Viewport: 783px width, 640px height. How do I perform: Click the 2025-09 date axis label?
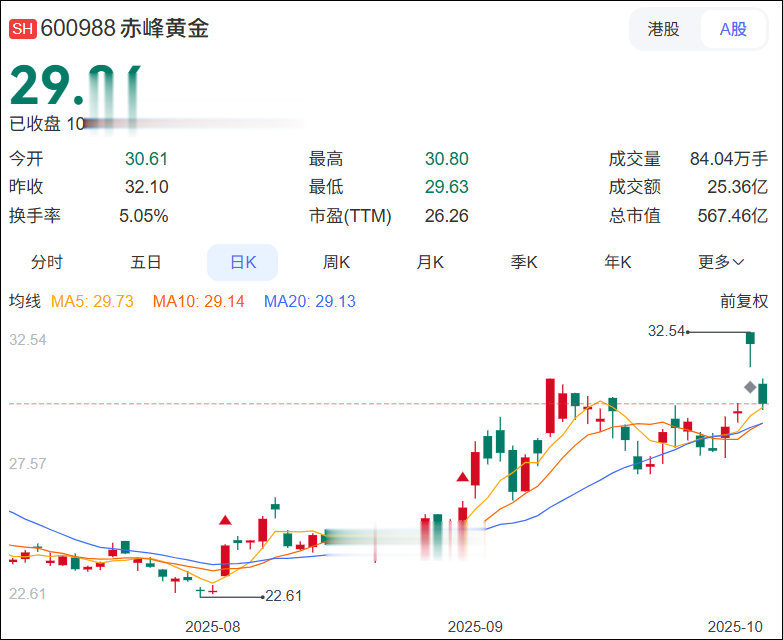(475, 627)
